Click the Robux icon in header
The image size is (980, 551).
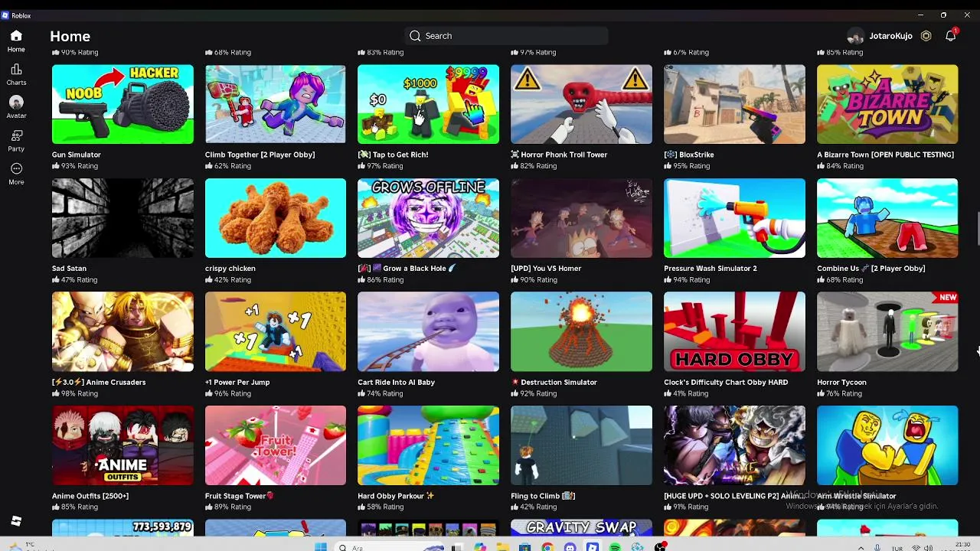point(926,36)
